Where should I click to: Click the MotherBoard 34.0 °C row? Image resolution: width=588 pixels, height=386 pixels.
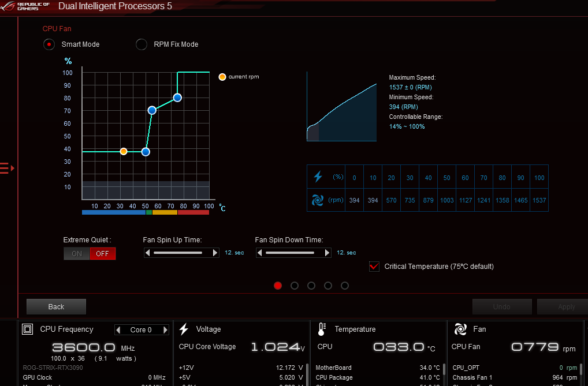[x=378, y=368]
